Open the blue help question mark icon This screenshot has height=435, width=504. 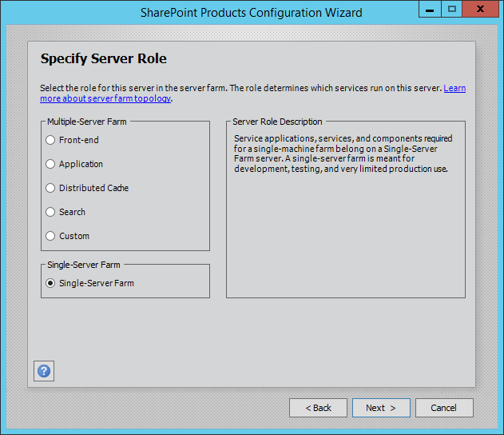coord(44,371)
